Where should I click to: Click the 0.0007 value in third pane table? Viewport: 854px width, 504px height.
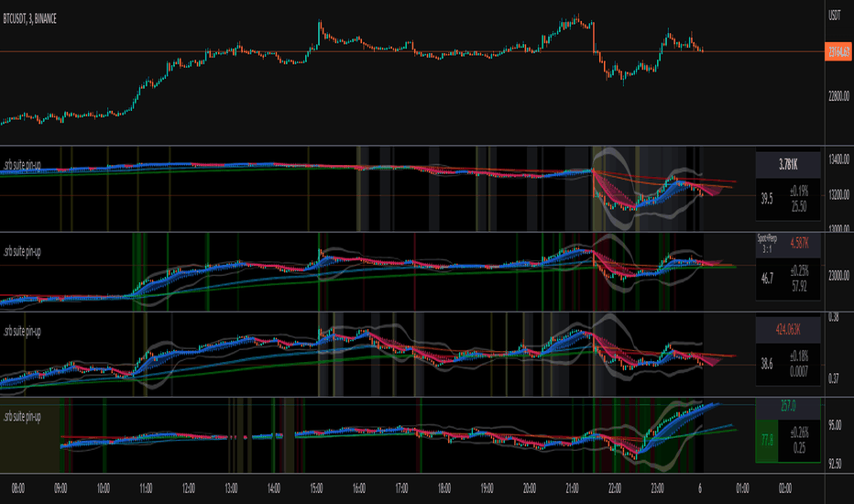click(x=799, y=372)
